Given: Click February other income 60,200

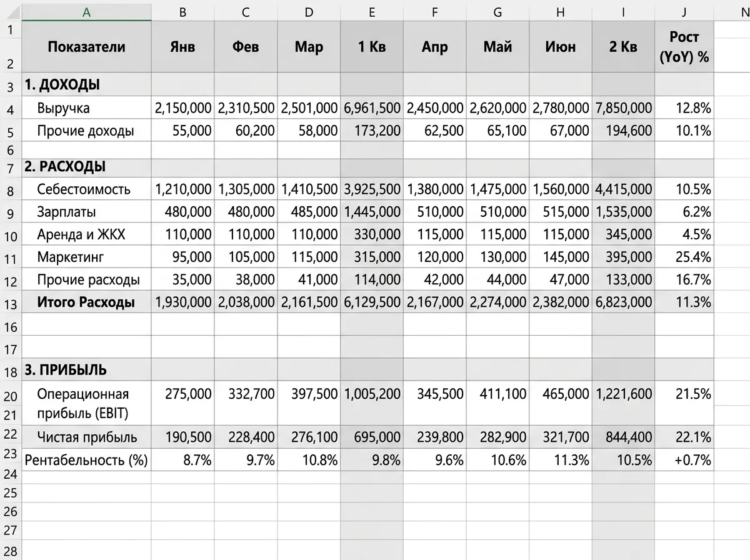Looking at the screenshot, I should (246, 131).
